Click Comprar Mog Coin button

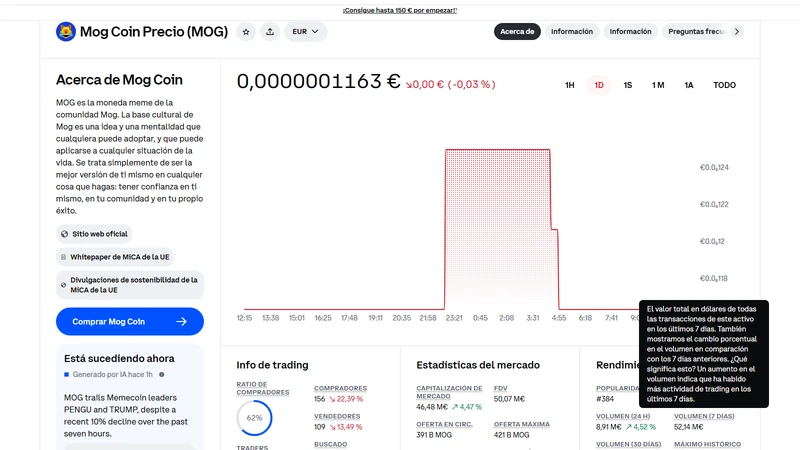[x=130, y=321]
